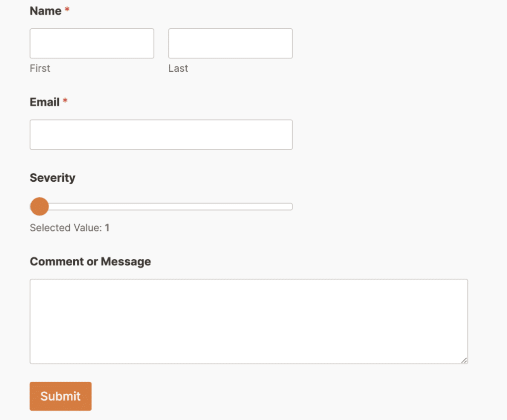Click the Name field label
This screenshot has width=507, height=420.
click(46, 11)
